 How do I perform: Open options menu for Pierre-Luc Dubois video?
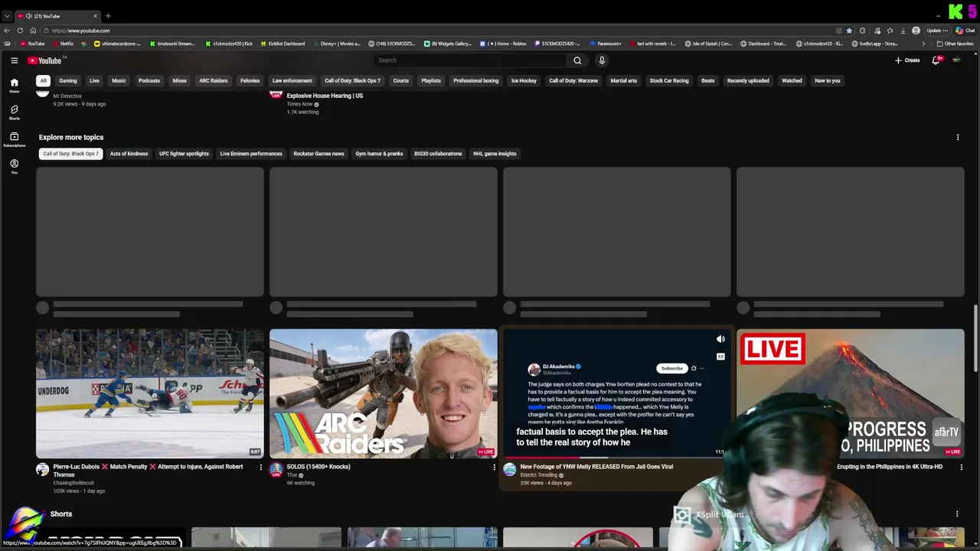click(x=260, y=468)
